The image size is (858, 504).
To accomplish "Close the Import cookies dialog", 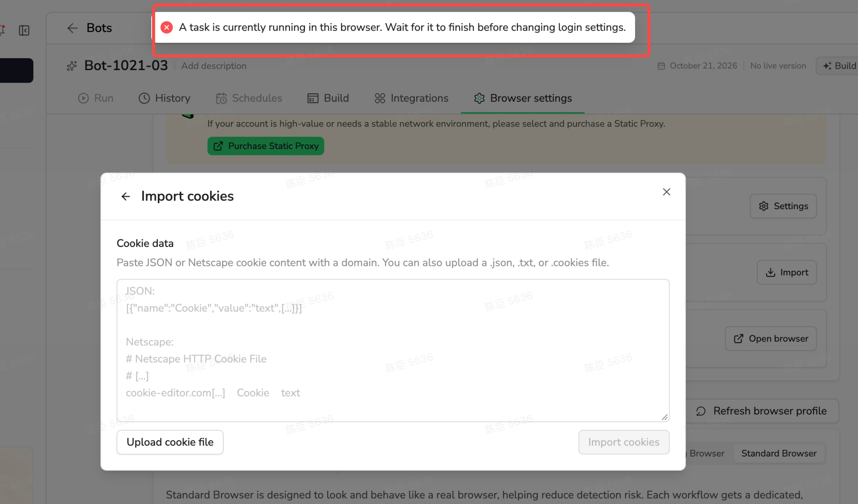I will coord(667,192).
